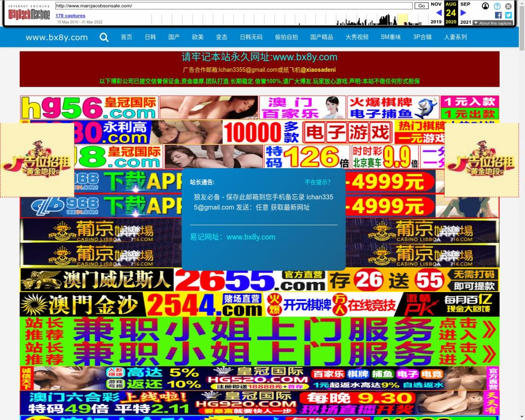Share capture via Facebook icon

(x=498, y=15)
